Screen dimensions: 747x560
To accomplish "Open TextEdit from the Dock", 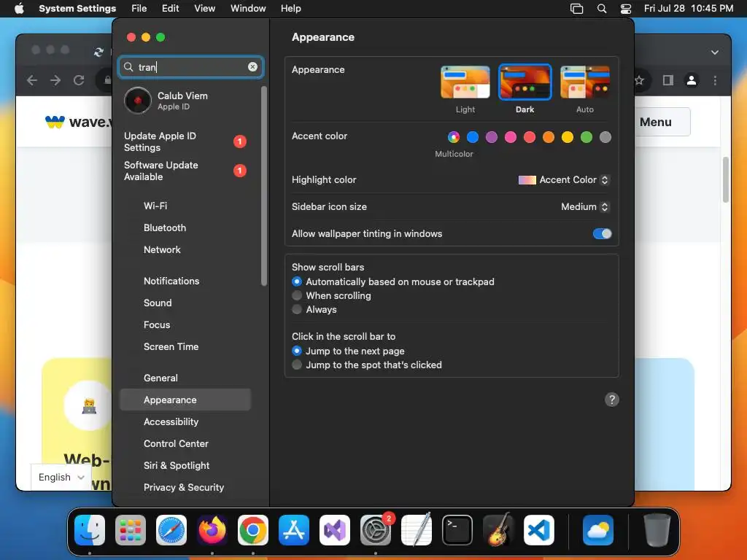I will (x=417, y=530).
